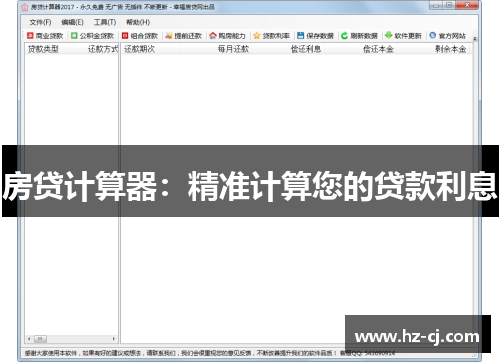Click the 软件更新 software update button

(x=403, y=36)
